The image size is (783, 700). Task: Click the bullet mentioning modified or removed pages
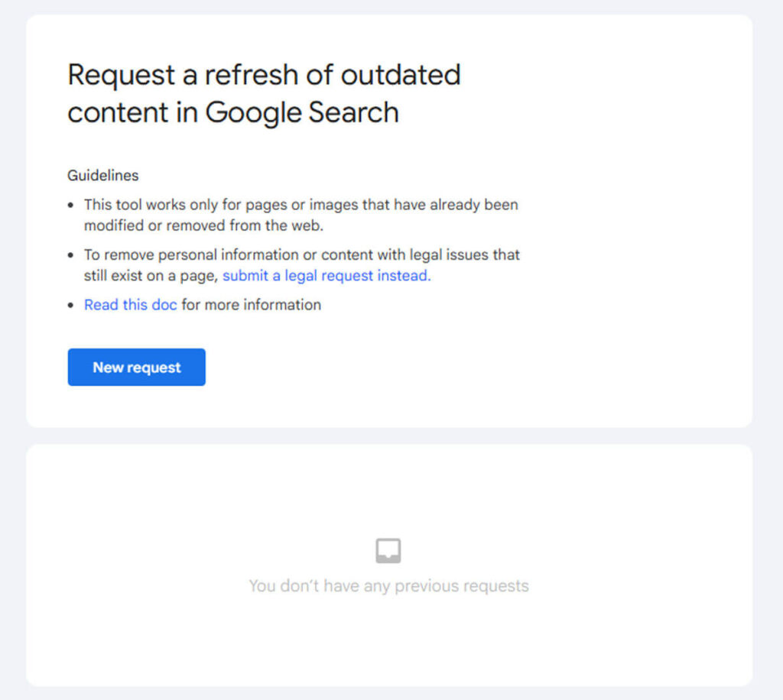(301, 215)
